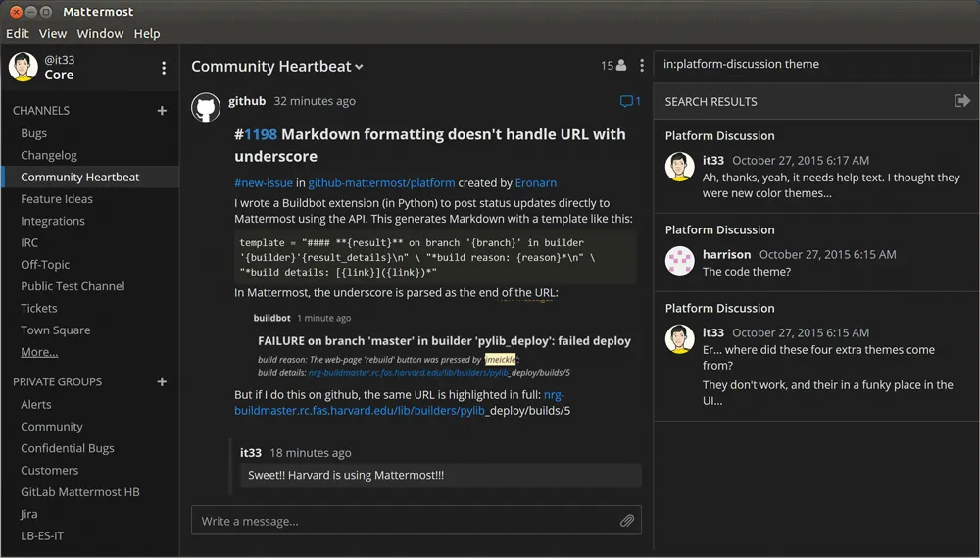
Task: Open the Help menu
Action: [x=147, y=33]
